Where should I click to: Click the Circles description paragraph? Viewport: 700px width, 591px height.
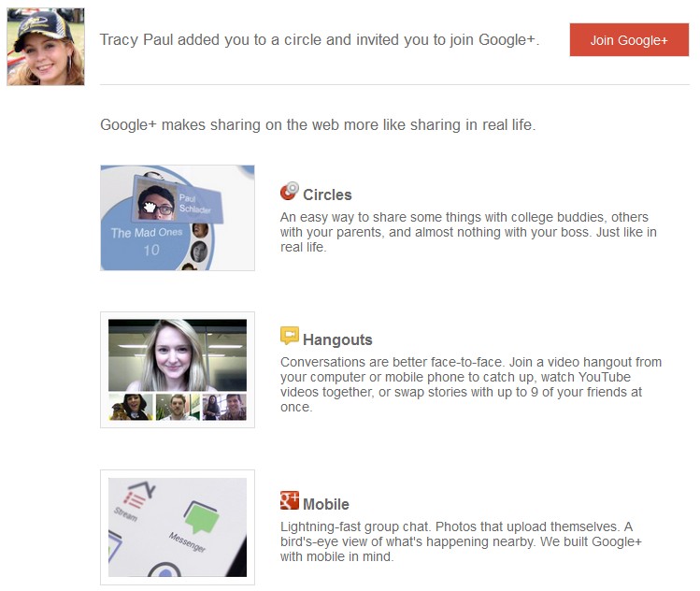tap(467, 232)
